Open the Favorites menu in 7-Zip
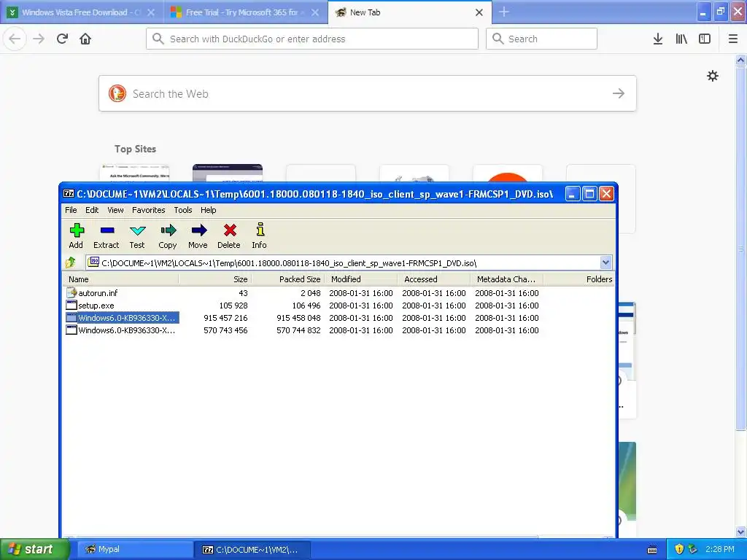The image size is (747, 560). pos(149,210)
